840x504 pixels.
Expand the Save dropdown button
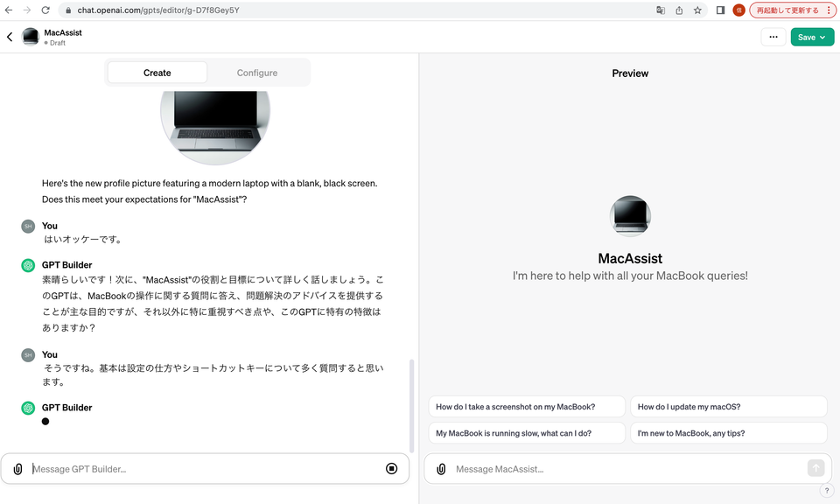tap(812, 37)
